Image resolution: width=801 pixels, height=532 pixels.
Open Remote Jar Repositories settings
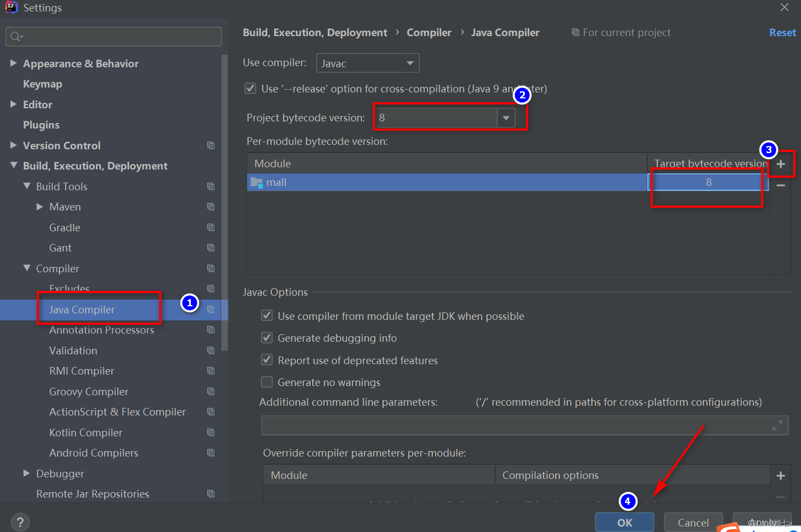coord(92,494)
